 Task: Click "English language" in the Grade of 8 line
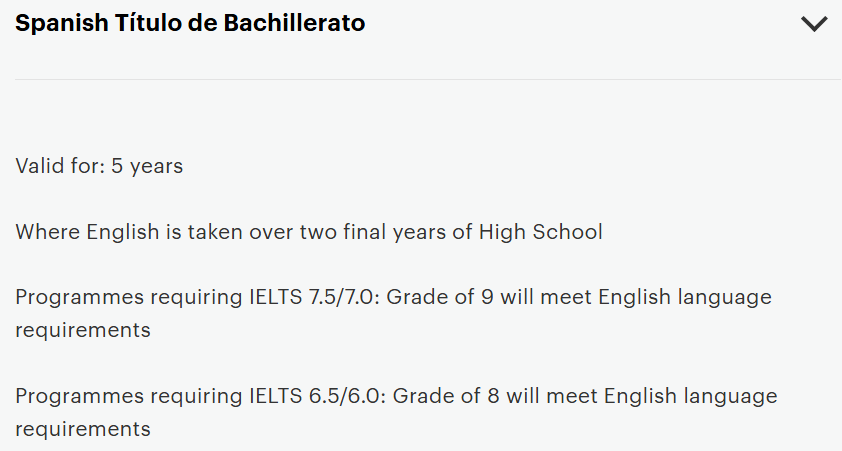[689, 396]
